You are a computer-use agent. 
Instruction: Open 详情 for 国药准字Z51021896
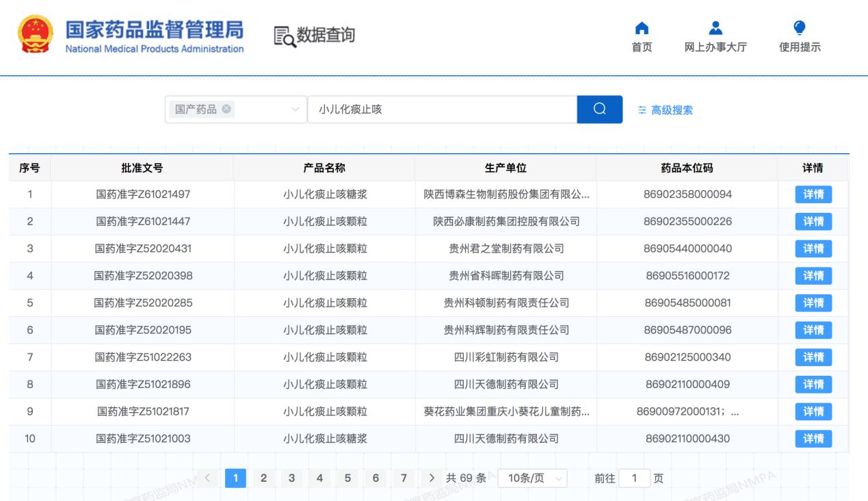[x=813, y=385]
